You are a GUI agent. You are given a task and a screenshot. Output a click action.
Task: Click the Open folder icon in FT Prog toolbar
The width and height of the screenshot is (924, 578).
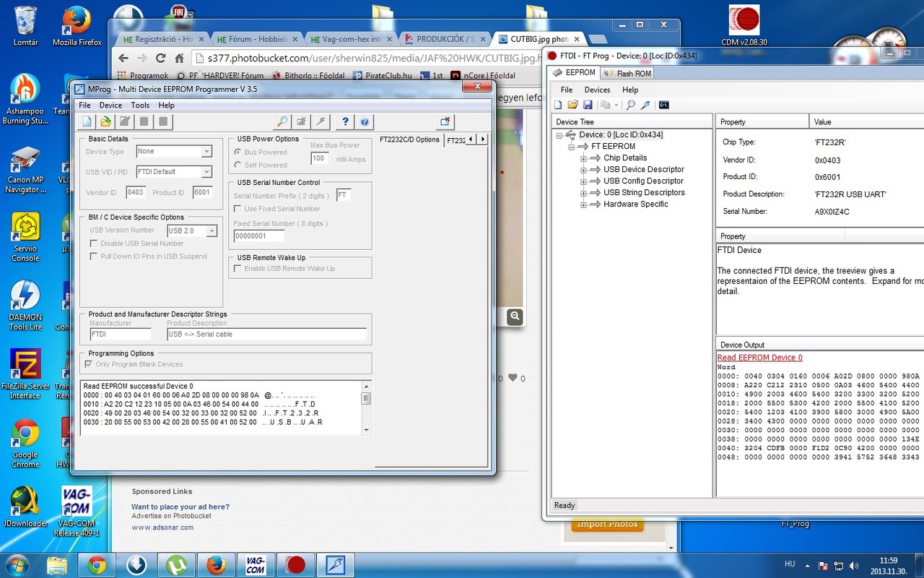pos(573,105)
